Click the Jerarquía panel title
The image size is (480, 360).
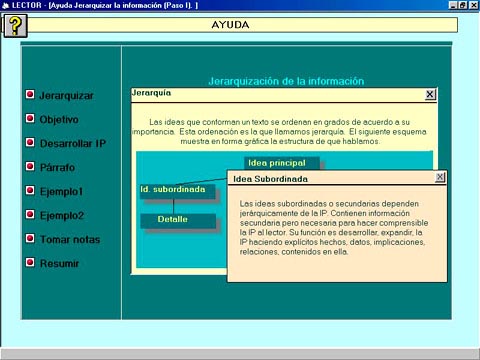pyautogui.click(x=151, y=93)
